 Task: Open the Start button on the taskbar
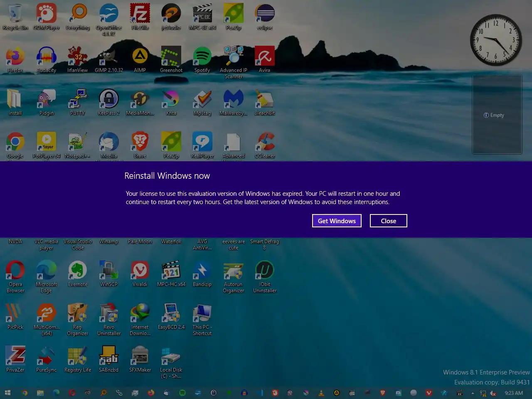(x=7, y=393)
